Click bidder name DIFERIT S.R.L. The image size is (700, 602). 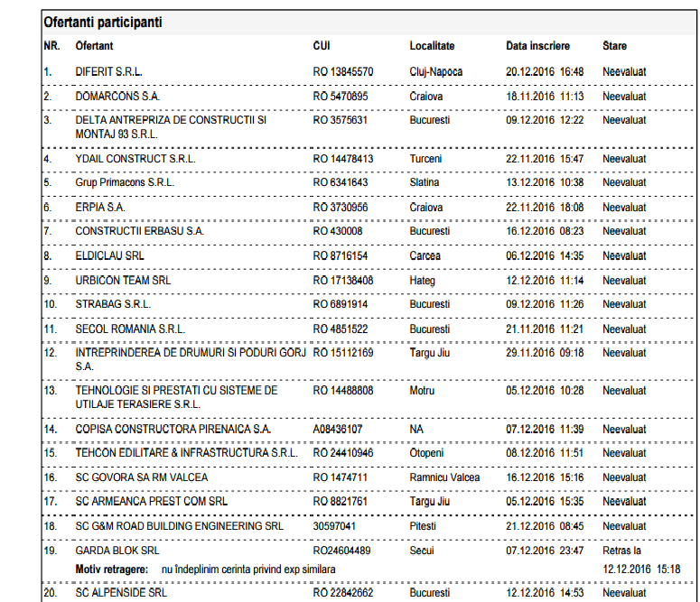(108, 71)
